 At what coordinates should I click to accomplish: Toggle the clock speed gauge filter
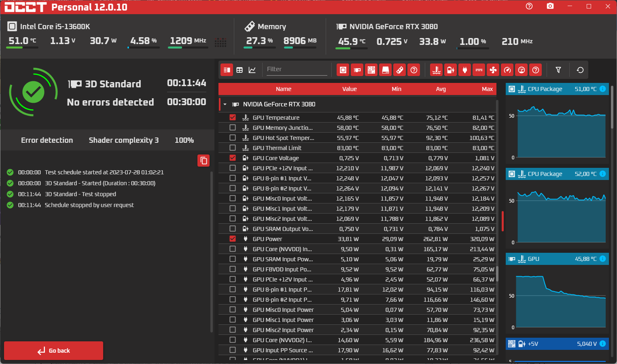(507, 70)
